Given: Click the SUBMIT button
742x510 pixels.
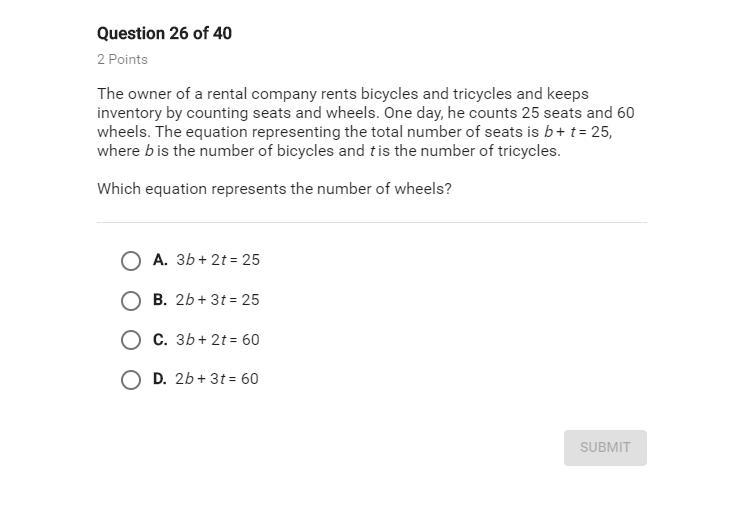Looking at the screenshot, I should pyautogui.click(x=605, y=448).
